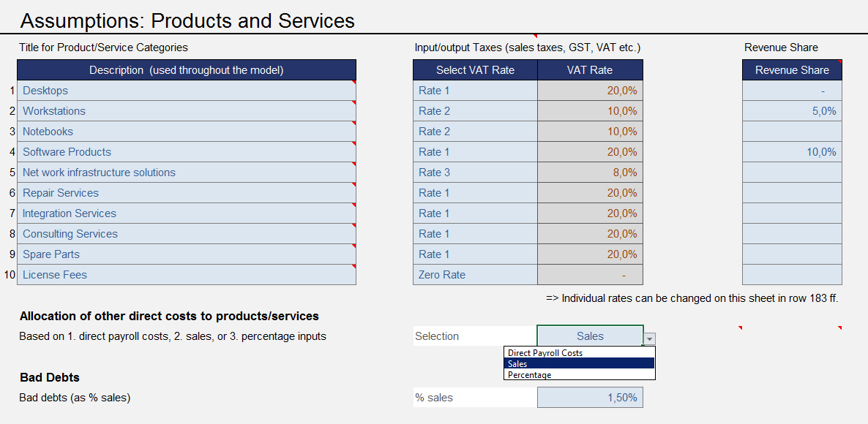Click the Selection cell showing Sales
Image resolution: width=868 pixels, height=424 pixels.
click(x=589, y=336)
